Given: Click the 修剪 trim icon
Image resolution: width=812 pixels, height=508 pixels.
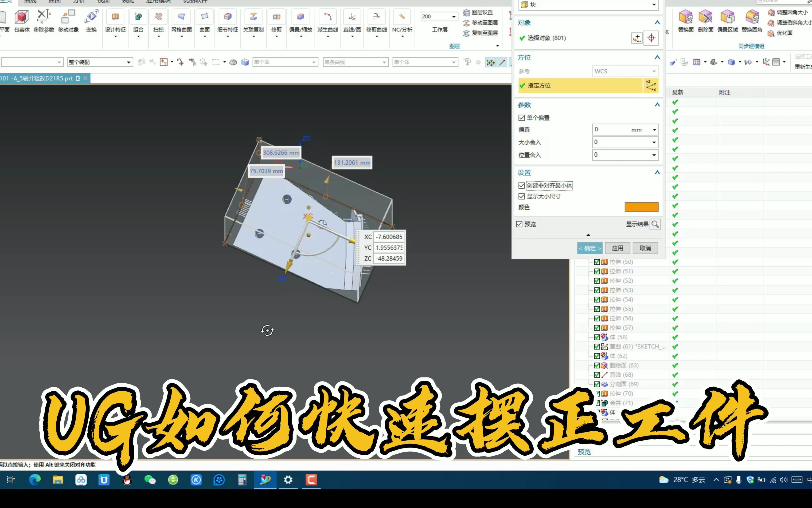Looking at the screenshot, I should (x=277, y=17).
